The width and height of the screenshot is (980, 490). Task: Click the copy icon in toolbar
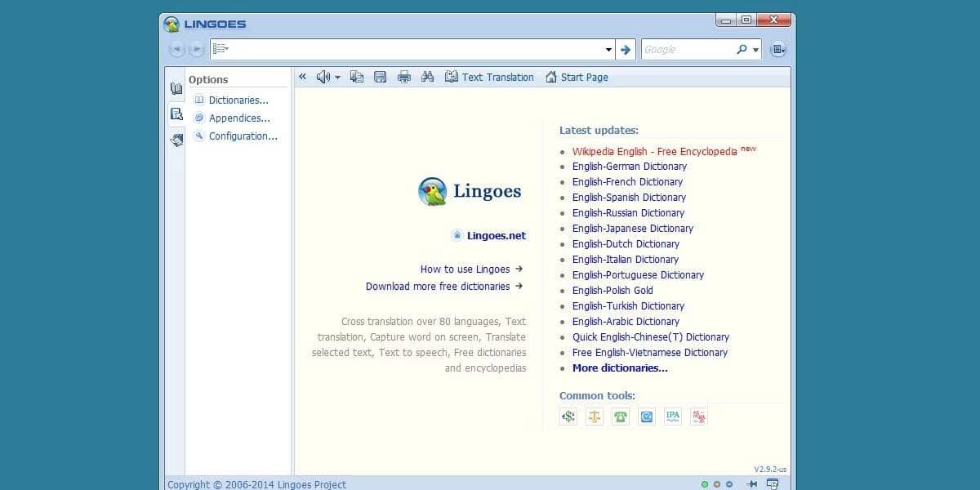point(357,77)
